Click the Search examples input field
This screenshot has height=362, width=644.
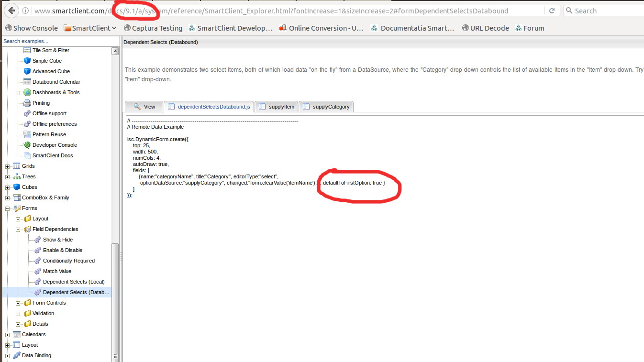pos(57,42)
